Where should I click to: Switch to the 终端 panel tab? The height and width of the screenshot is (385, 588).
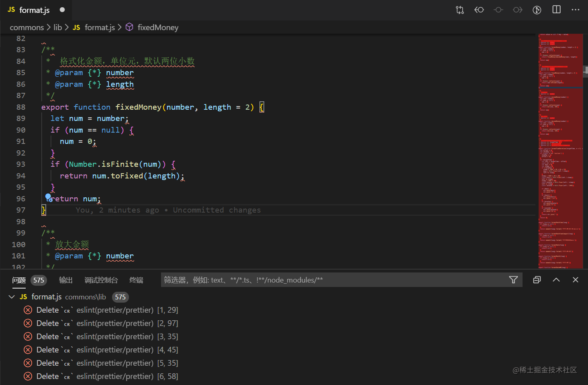coord(136,280)
